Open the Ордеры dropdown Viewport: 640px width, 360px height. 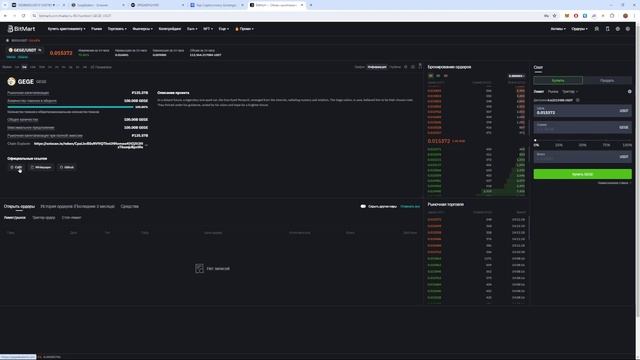coord(580,29)
